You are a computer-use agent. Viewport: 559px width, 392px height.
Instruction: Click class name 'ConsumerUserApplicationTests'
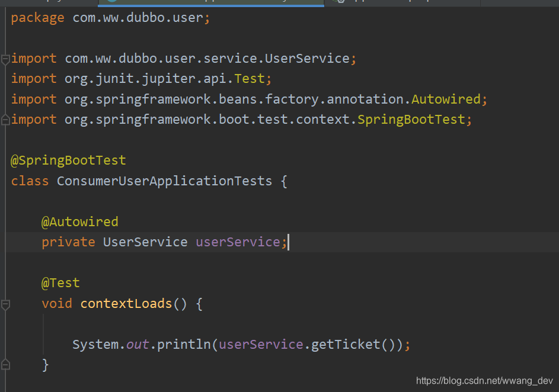click(164, 181)
